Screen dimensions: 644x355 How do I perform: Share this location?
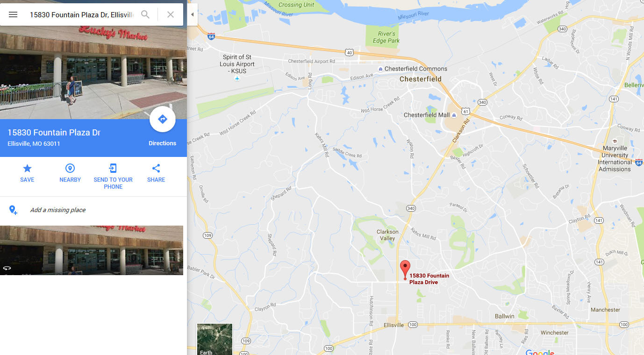pos(156,173)
